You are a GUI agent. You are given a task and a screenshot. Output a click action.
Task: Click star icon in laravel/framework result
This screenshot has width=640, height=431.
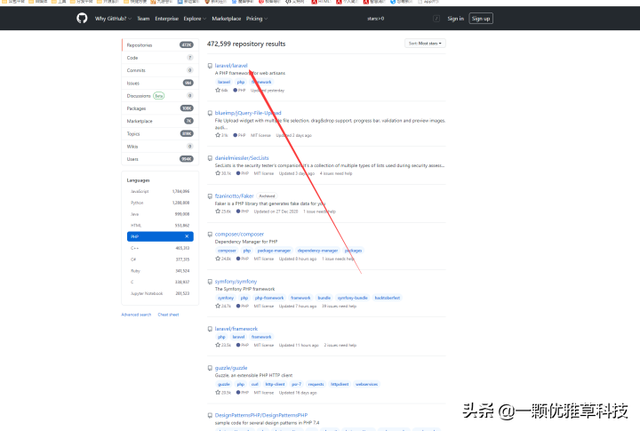click(x=218, y=345)
